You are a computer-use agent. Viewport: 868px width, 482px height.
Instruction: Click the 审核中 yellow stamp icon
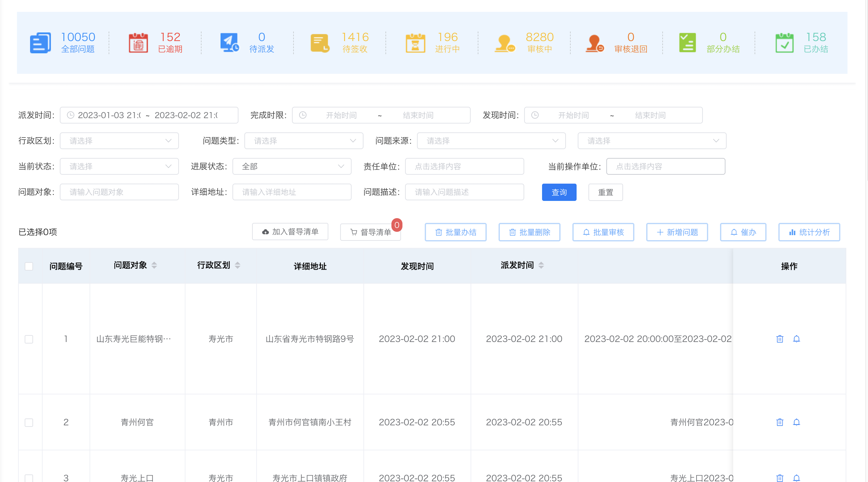coord(505,43)
